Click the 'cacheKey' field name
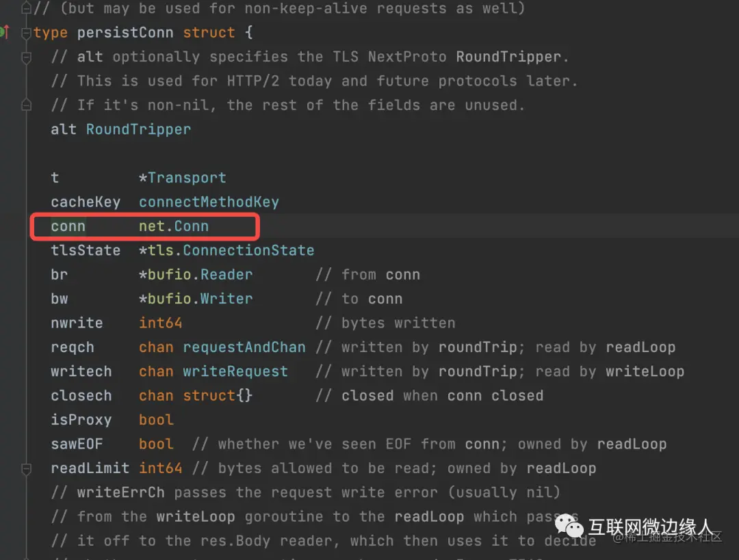The height and width of the screenshot is (560, 739). coord(86,202)
